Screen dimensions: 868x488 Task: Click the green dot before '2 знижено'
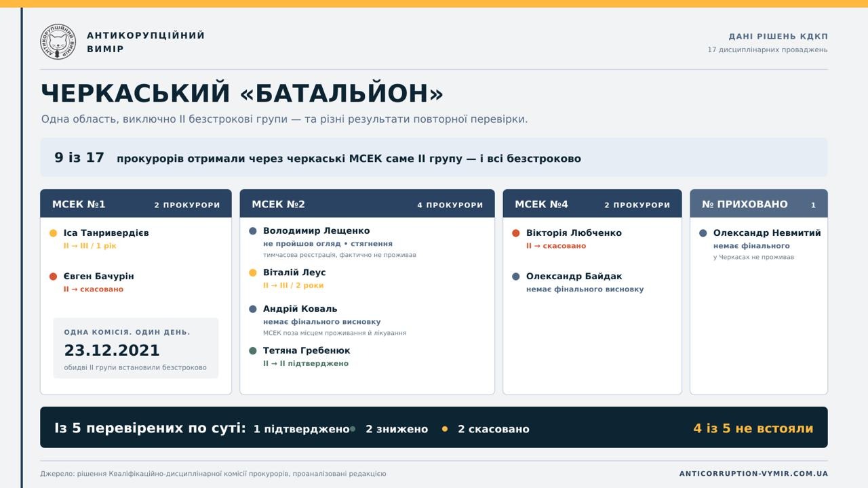click(x=353, y=429)
